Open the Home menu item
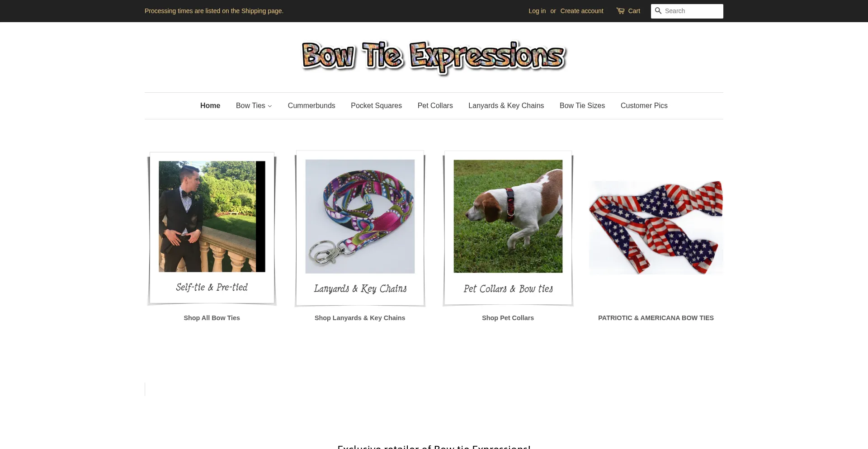Image resolution: width=868 pixels, height=449 pixels. pos(210,106)
